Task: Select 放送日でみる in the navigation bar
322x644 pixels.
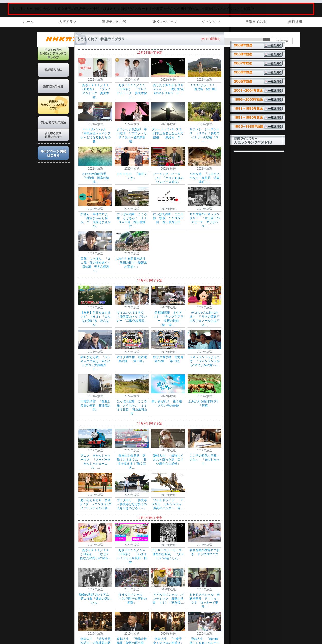Action: pyautogui.click(x=256, y=22)
